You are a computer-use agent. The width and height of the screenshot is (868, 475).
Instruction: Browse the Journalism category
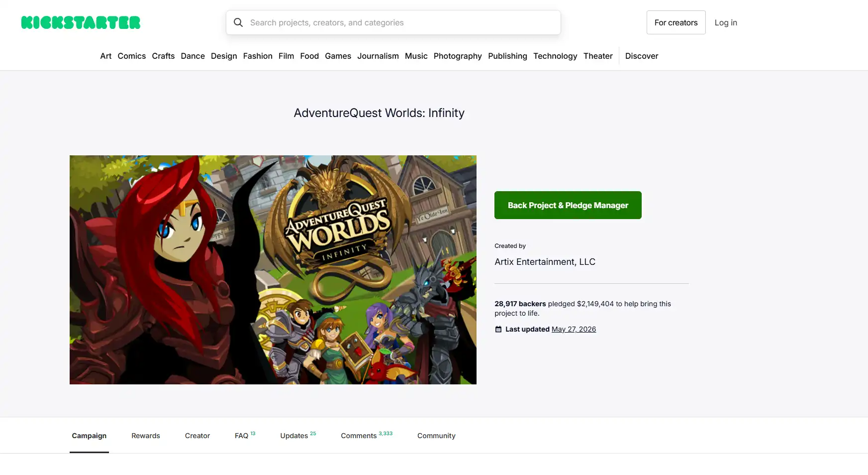pyautogui.click(x=378, y=56)
